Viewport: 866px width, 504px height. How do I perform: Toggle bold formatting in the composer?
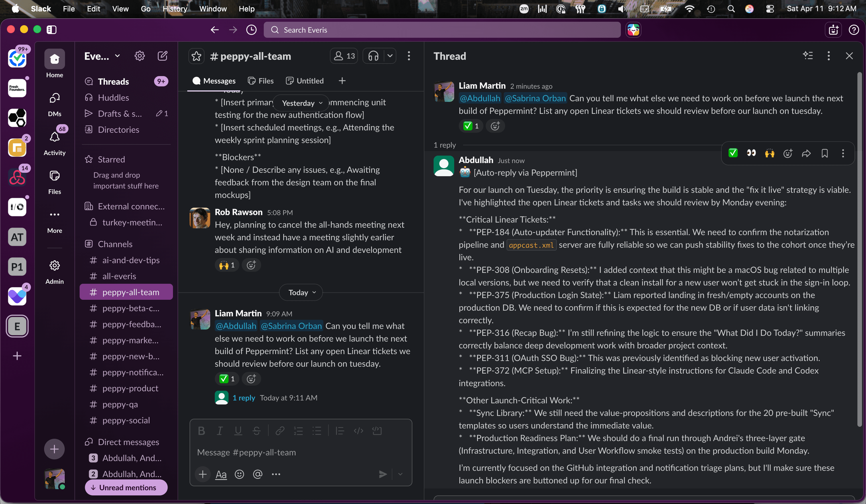tap(202, 430)
